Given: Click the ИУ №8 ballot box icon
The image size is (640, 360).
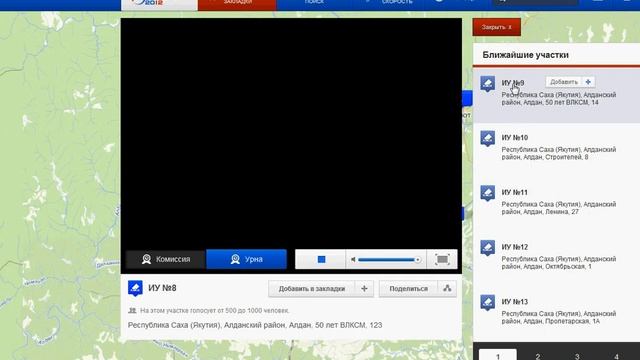Looking at the screenshot, I should point(135,288).
